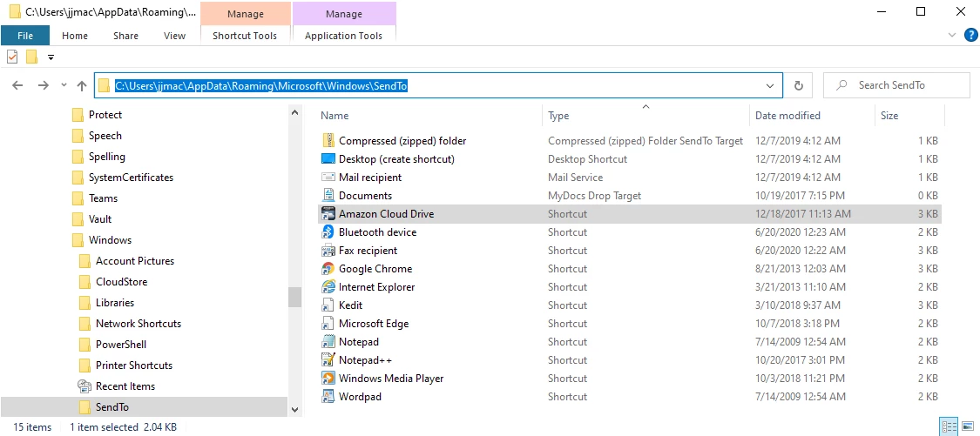Open the View ribbon tab

click(x=174, y=36)
